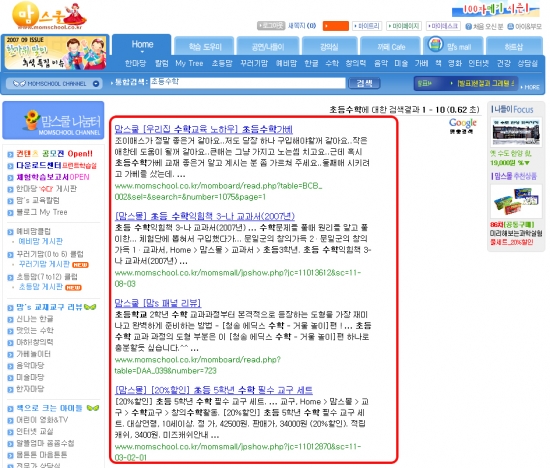
Task: Click the arrow icon beside 인터넷 교실
Action: pos(11,433)
